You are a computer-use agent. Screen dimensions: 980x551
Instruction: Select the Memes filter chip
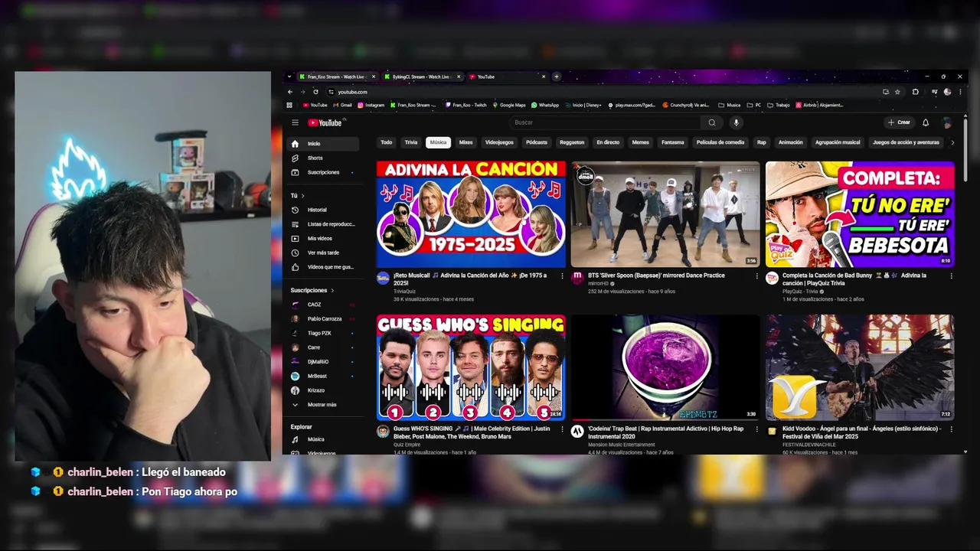[640, 142]
